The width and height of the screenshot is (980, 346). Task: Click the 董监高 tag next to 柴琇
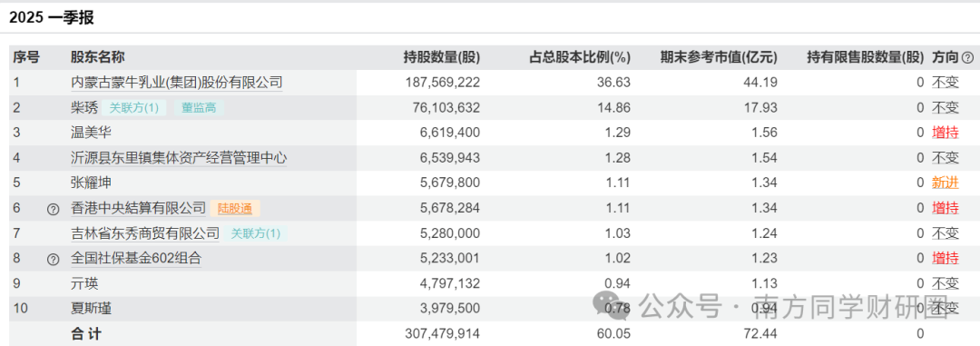click(199, 108)
